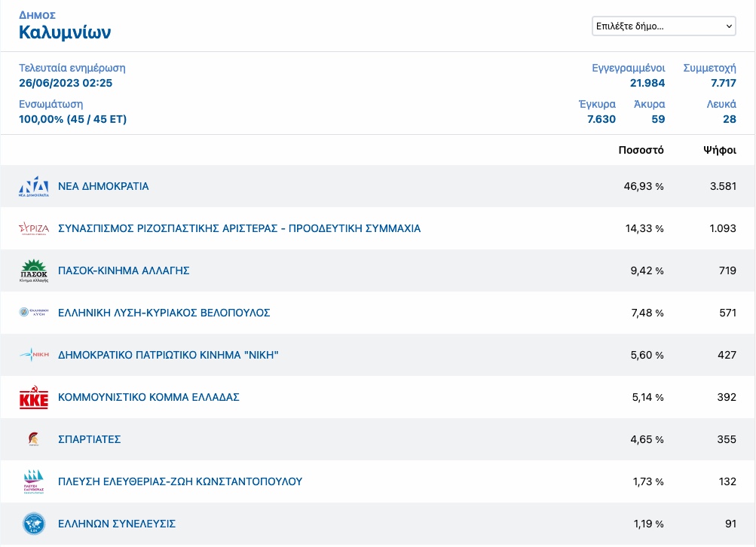This screenshot has width=756, height=547.
Task: Click the PASOK green sun logo
Action: click(34, 270)
